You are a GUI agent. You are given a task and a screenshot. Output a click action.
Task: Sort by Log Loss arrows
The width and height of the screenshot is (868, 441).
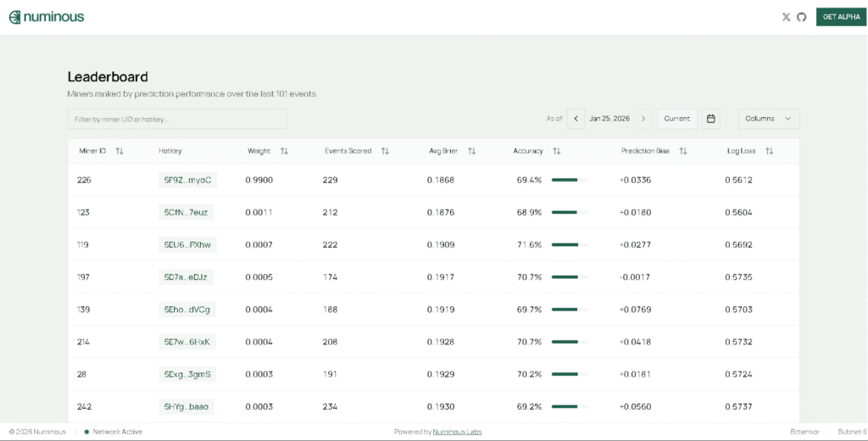point(769,151)
